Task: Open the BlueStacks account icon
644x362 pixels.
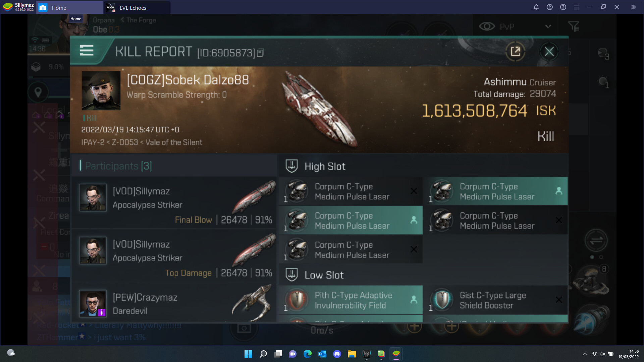Action: pyautogui.click(x=549, y=7)
